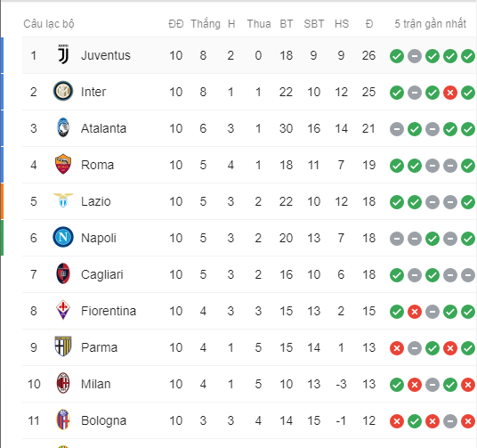Click the Bologna club crest icon

(x=63, y=419)
